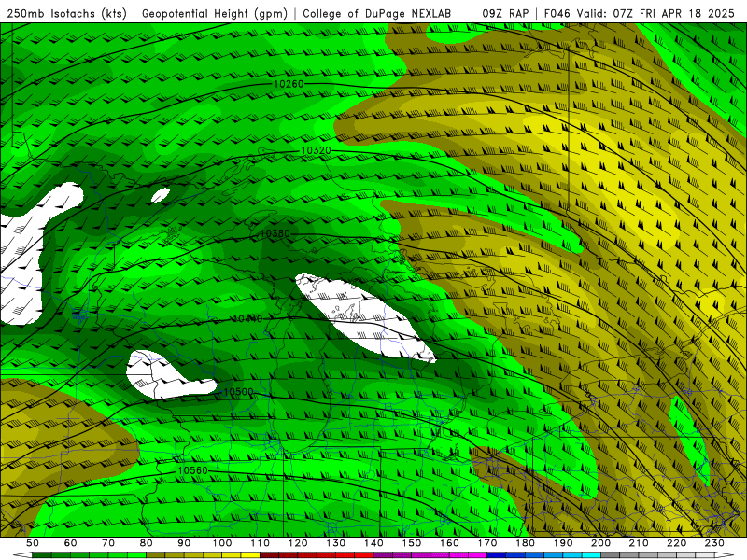
Task: Click the '210' value on the color scale
Action: click(639, 543)
